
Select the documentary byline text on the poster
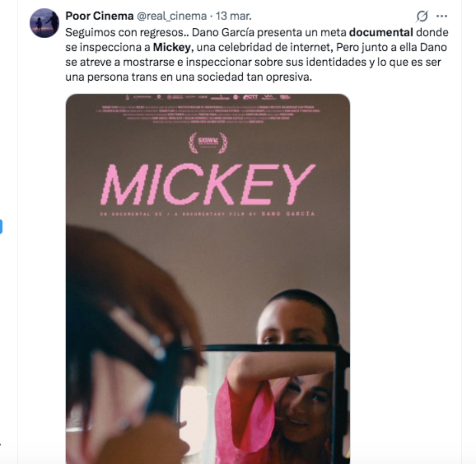pos(171,213)
